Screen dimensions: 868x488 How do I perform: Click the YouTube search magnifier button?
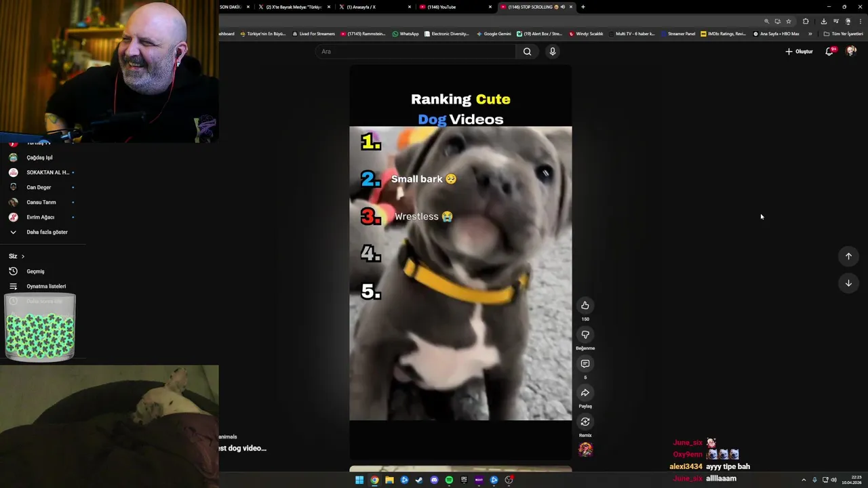click(527, 52)
